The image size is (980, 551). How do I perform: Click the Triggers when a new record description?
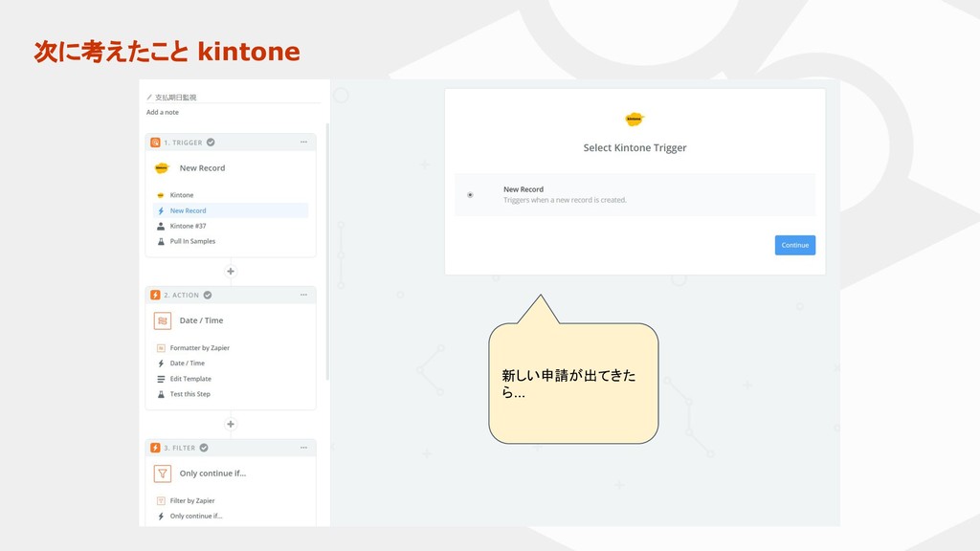[x=565, y=200]
